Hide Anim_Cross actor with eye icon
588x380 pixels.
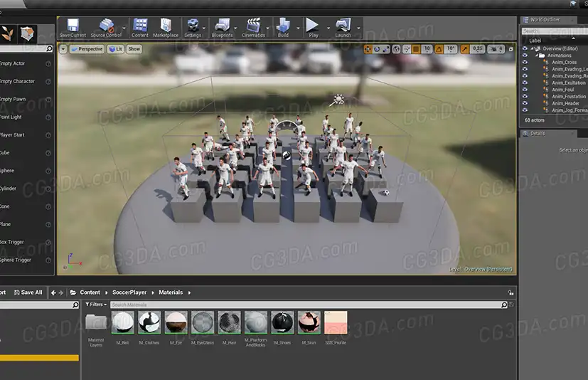point(525,62)
